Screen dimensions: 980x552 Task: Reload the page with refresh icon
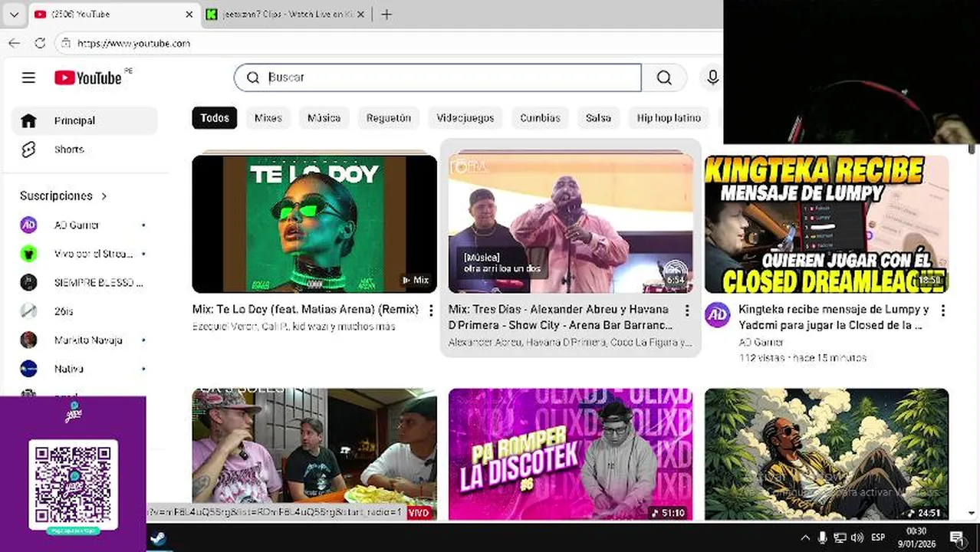40,44
